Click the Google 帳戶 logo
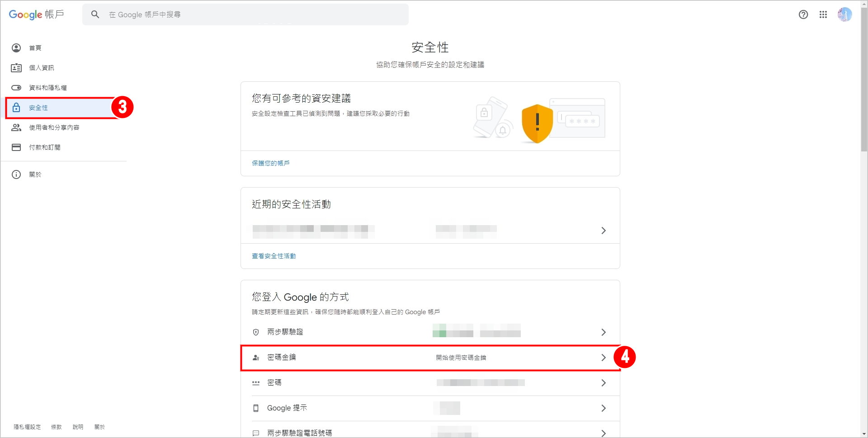868x438 pixels. click(x=37, y=14)
